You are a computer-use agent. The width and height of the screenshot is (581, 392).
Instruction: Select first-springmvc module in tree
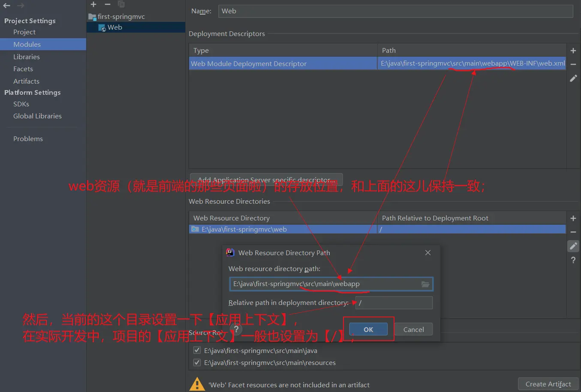click(x=121, y=17)
